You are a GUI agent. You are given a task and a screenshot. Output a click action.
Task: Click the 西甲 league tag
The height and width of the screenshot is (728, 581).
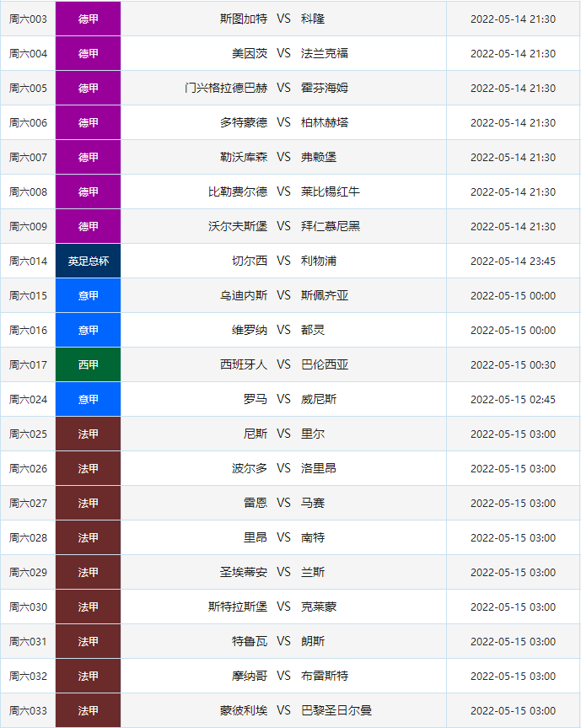click(x=89, y=365)
